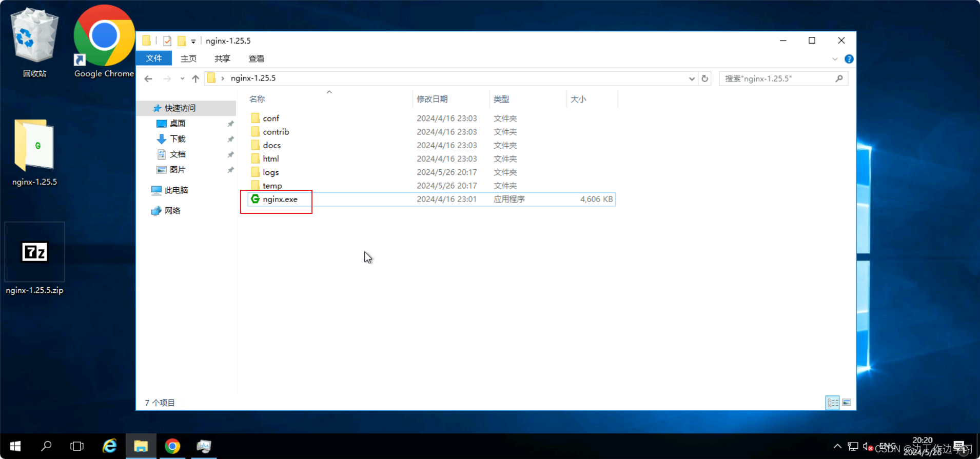Click the 4,606 KB size cell
The width and height of the screenshot is (980, 459).
coord(596,199)
